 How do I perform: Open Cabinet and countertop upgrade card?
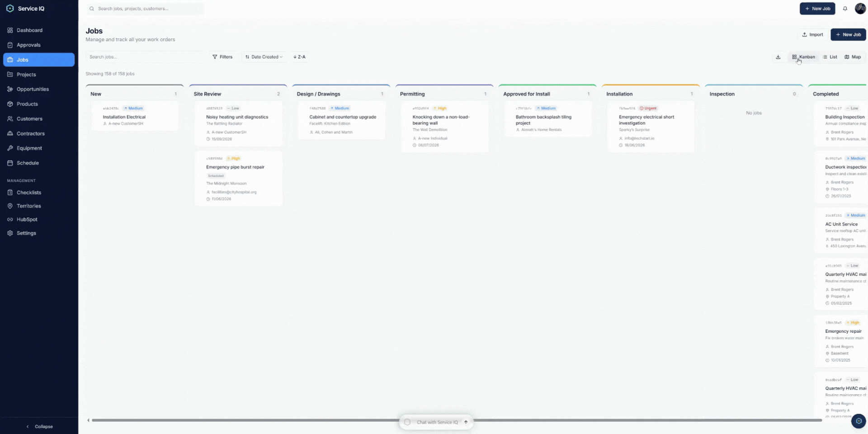(x=341, y=120)
